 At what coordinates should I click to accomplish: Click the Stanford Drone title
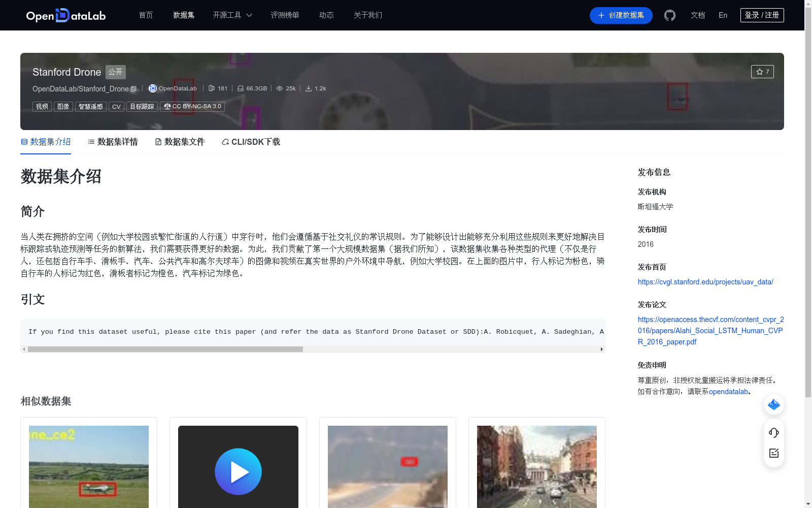[x=67, y=72]
